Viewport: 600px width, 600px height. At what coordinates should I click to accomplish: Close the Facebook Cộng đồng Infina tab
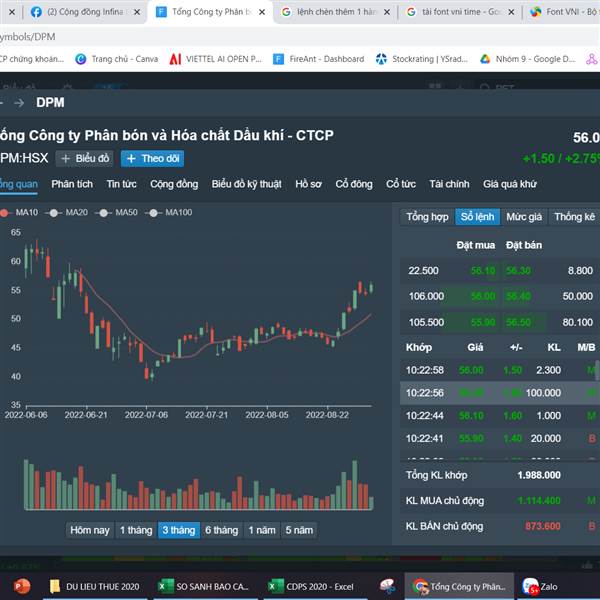[x=137, y=12]
